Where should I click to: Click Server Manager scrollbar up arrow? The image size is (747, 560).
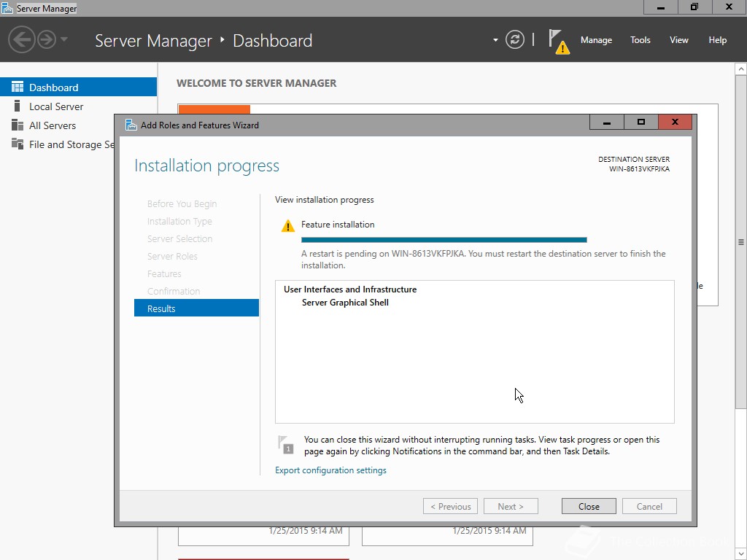(741, 69)
